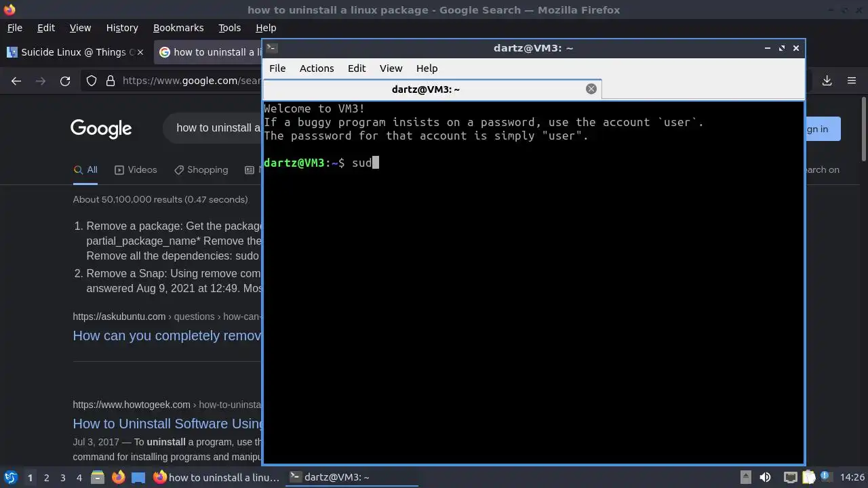Open terminal View menu
Screen dimensions: 868x488
coord(391,68)
